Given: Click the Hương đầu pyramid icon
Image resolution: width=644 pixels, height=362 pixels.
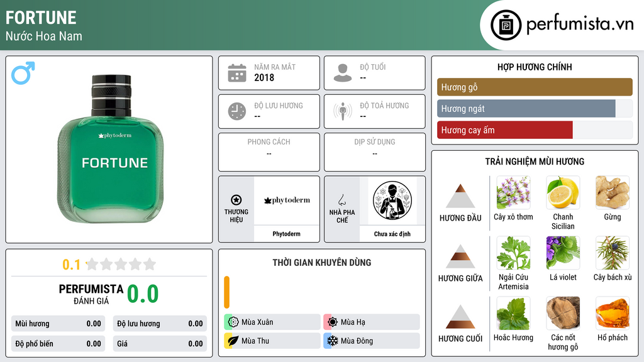Looking at the screenshot, I should pyautogui.click(x=460, y=196).
